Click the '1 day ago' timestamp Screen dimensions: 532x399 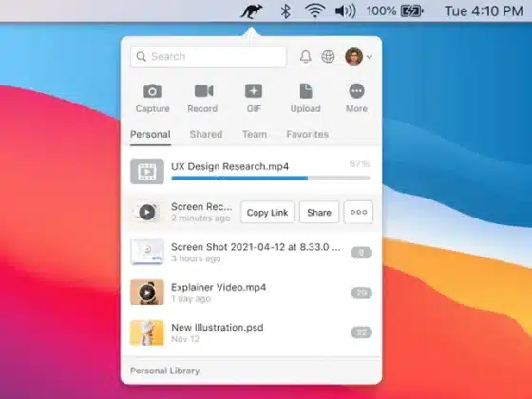[x=191, y=299]
